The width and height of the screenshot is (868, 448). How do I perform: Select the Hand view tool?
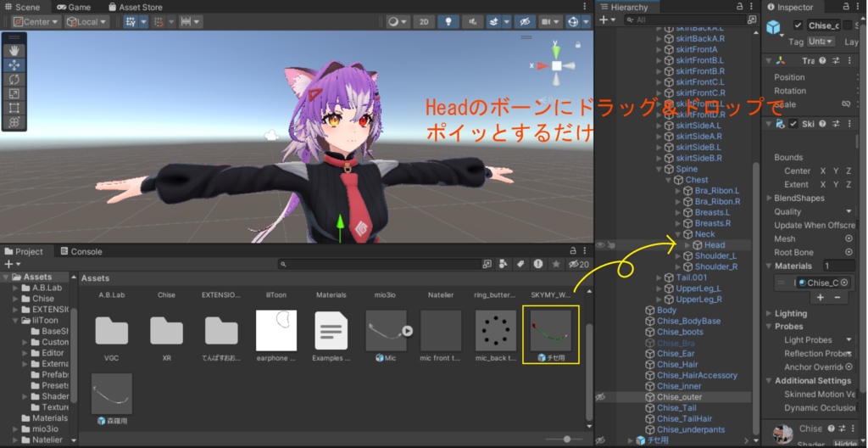click(14, 51)
